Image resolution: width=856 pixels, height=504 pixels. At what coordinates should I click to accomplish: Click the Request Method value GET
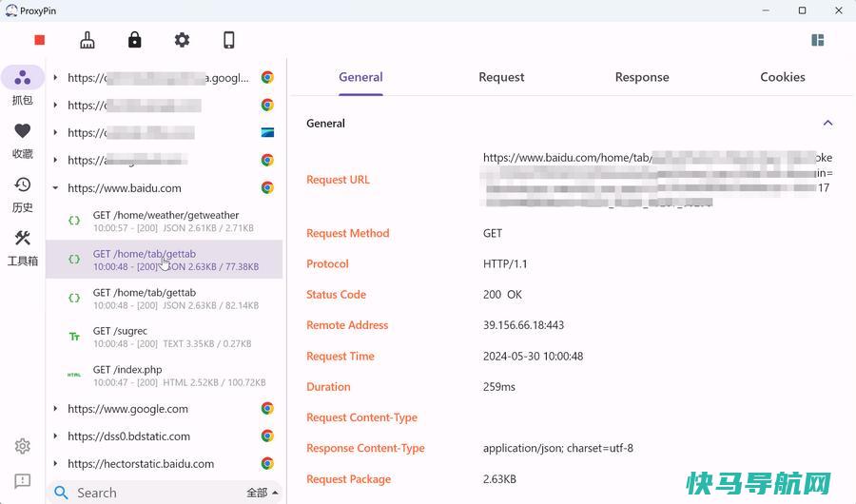click(x=493, y=233)
